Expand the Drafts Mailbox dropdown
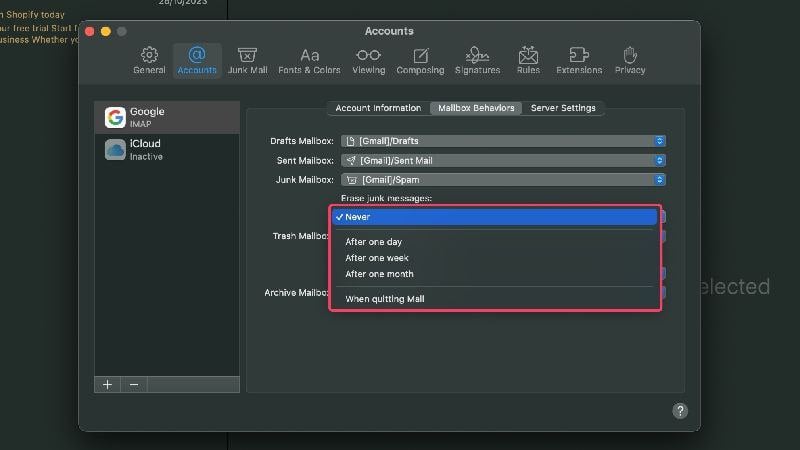This screenshot has width=800, height=450. [503, 141]
